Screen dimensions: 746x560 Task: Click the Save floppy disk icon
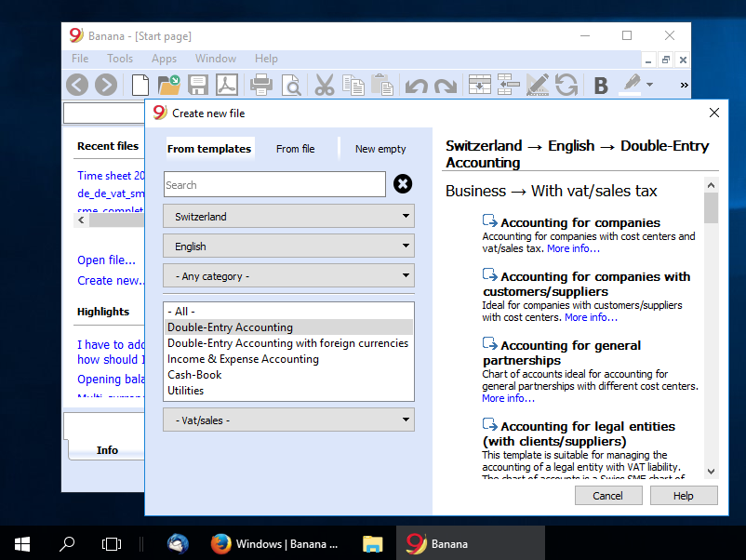point(198,86)
